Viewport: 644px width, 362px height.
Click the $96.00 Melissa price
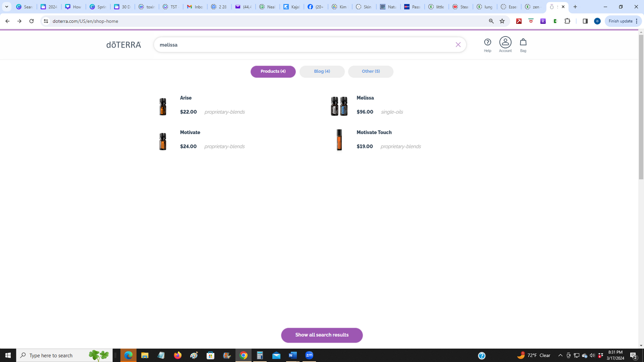365,112
